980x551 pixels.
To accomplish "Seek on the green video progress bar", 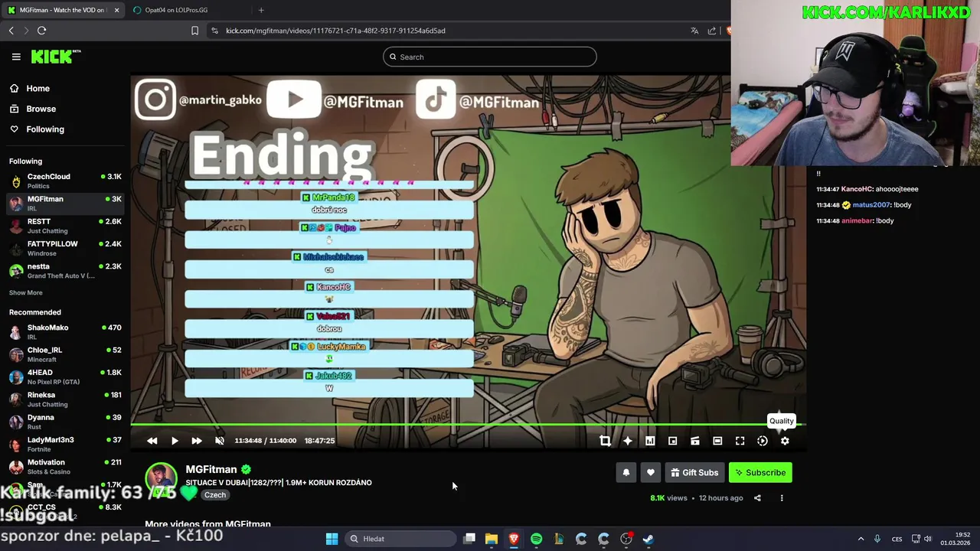I will [x=468, y=424].
